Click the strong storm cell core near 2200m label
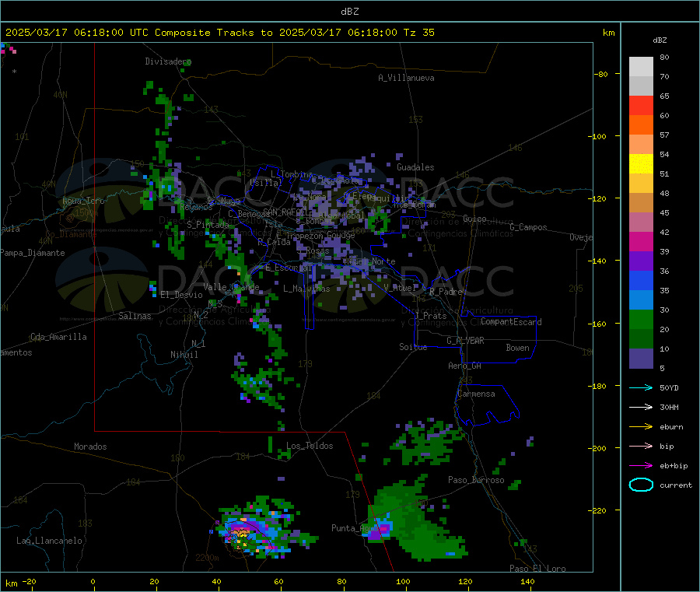This screenshot has height=592, width=700. [242, 534]
